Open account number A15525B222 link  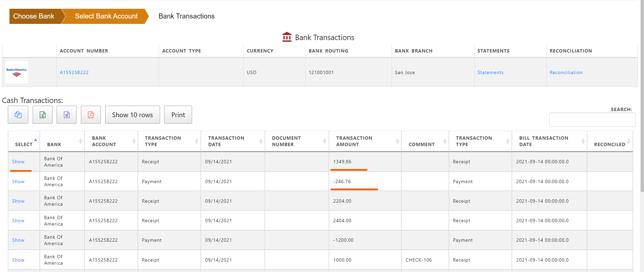[74, 72]
